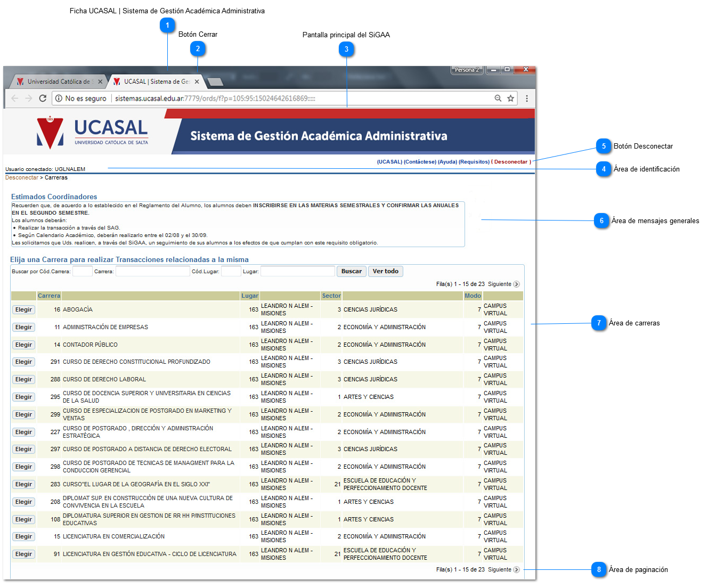Viewport: 708px width, 588px height.
Task: Close the 'Universidad Católica de' tab
Action: [100, 81]
